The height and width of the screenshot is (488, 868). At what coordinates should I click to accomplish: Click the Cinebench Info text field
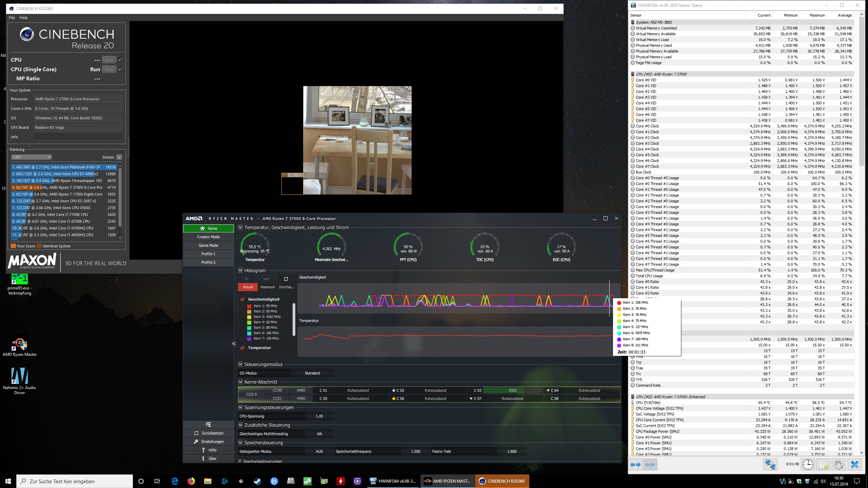pos(78,137)
